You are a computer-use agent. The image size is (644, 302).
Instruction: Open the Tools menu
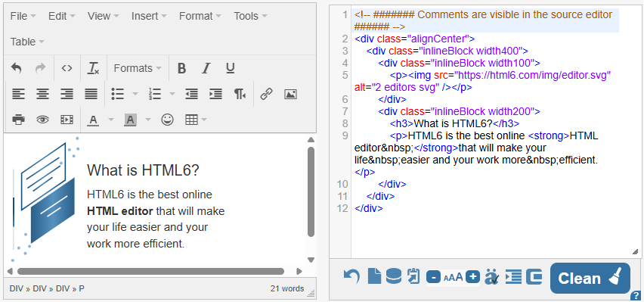pos(250,16)
